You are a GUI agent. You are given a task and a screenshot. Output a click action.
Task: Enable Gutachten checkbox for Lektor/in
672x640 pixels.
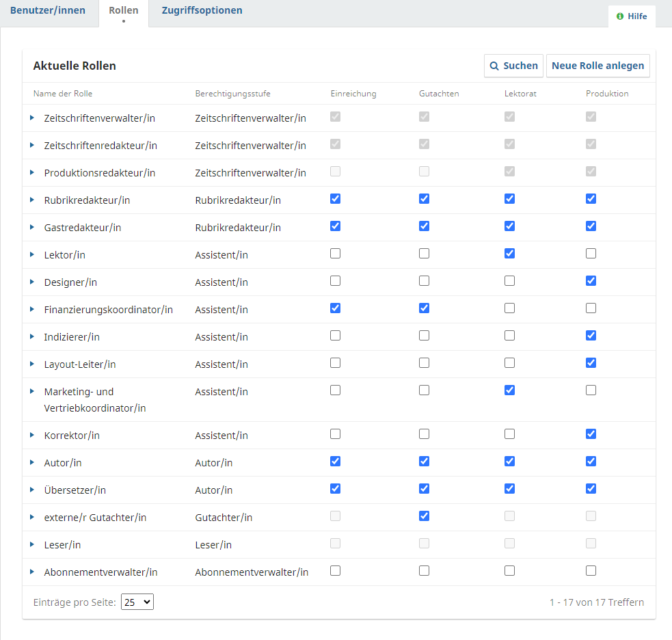click(x=424, y=254)
